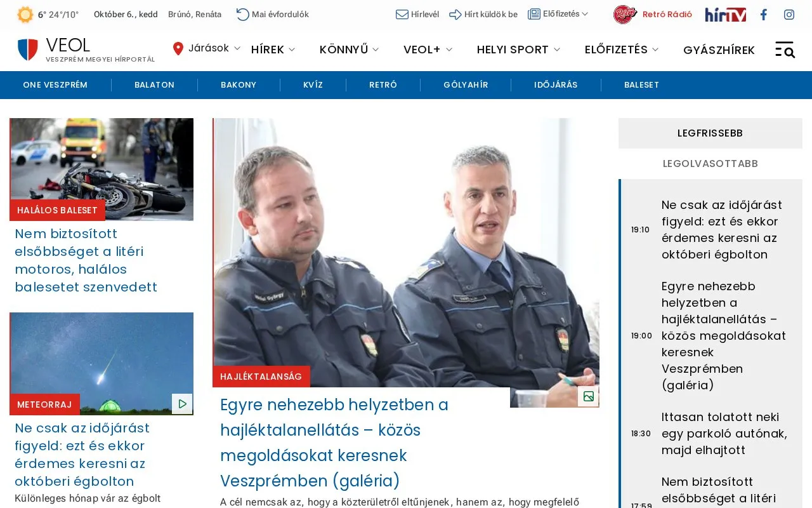The width and height of the screenshot is (812, 508).
Task: Open GYÁSZHÍREK menu item
Action: pyautogui.click(x=719, y=50)
